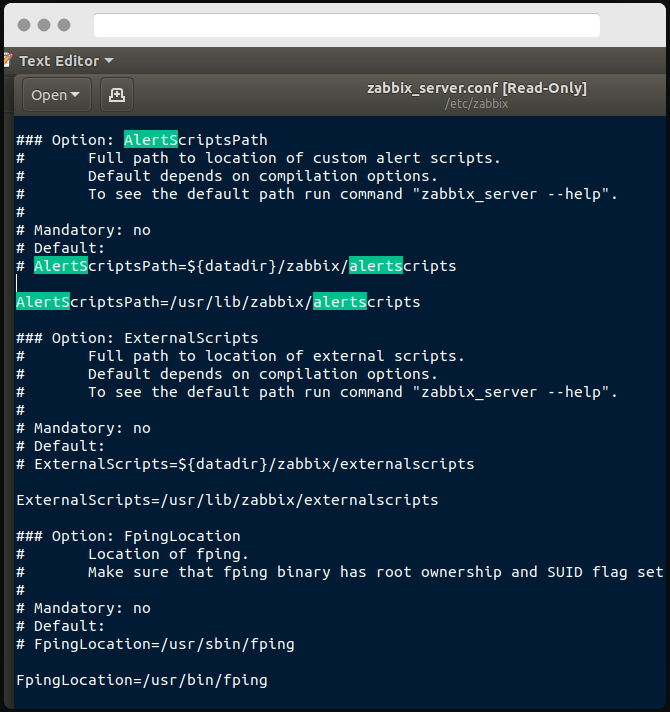This screenshot has height=712, width=670.
Task: Click the second gray window control dot
Action: click(x=44, y=25)
